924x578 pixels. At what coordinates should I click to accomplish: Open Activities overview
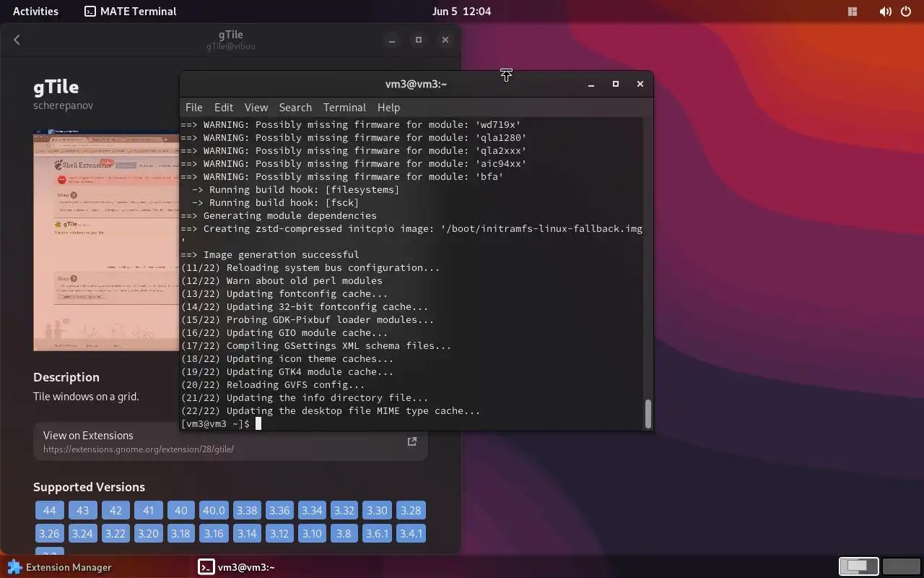tap(35, 11)
